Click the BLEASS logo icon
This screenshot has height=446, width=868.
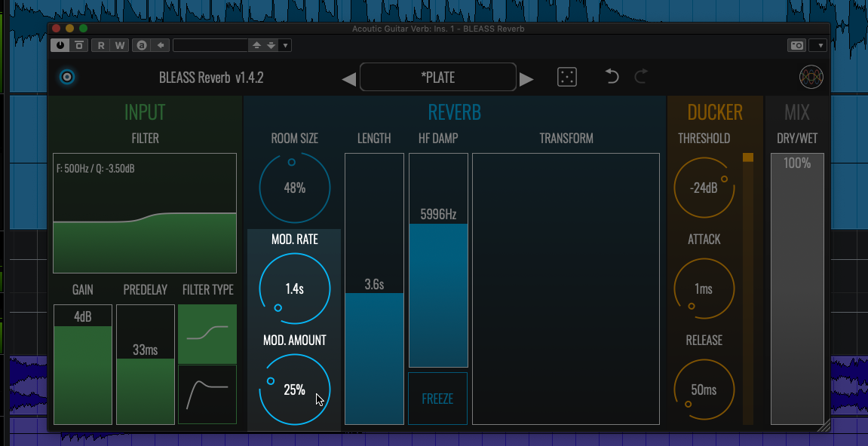[811, 77]
